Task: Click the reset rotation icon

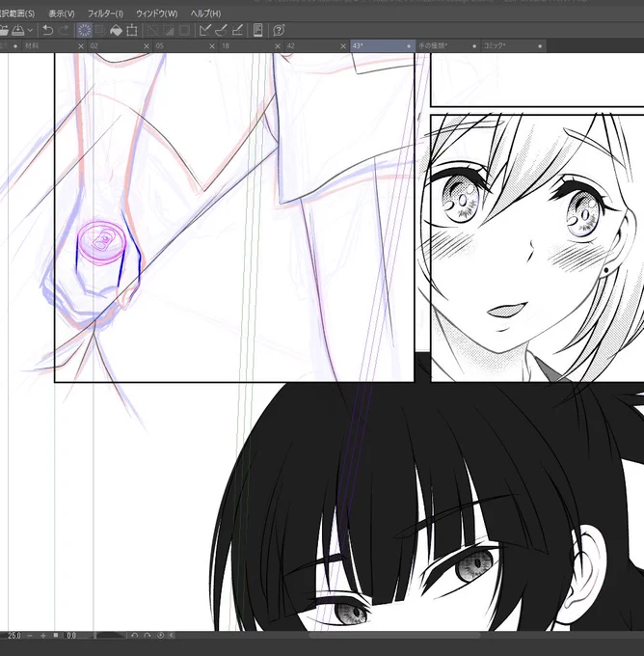Action: (161, 636)
